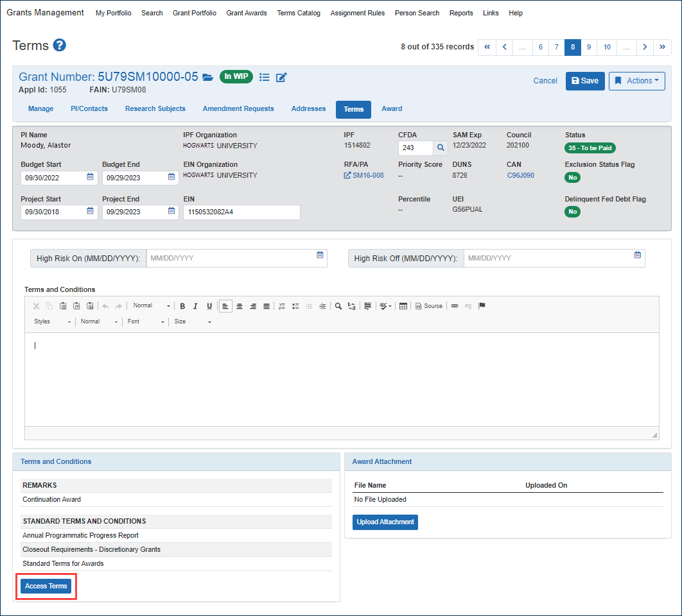Open the Research Subjects tab
The image size is (682, 616).
click(155, 108)
